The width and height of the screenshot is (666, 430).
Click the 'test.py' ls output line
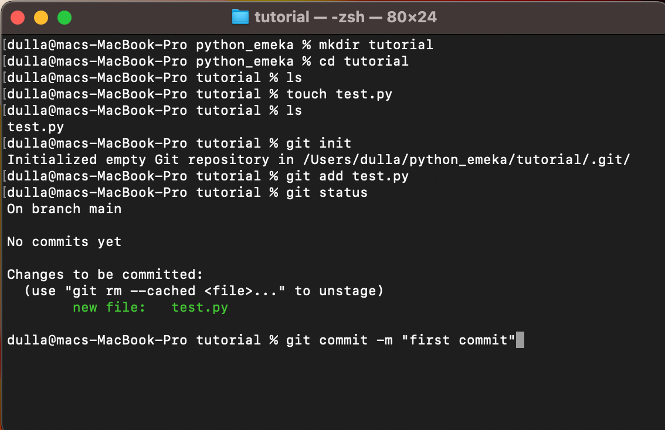(x=35, y=127)
